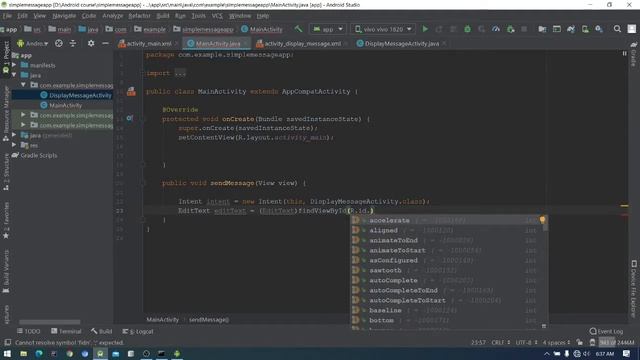Viewport: 640px width, 360px height.
Task: Open Project panel settings gear
Action: [91, 43]
